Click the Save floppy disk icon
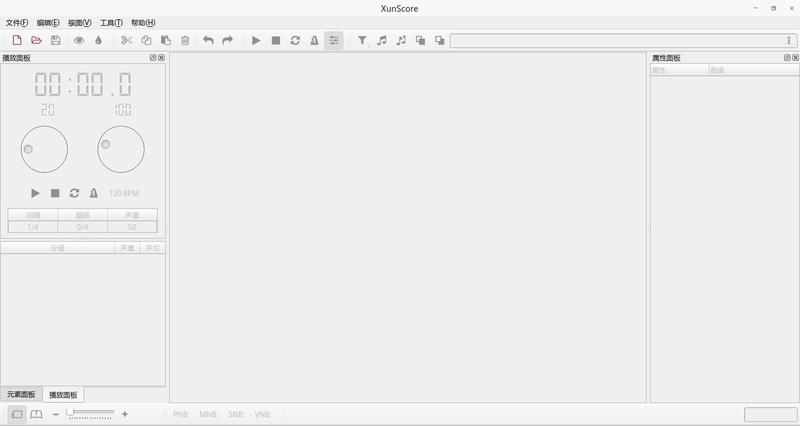 (x=56, y=41)
